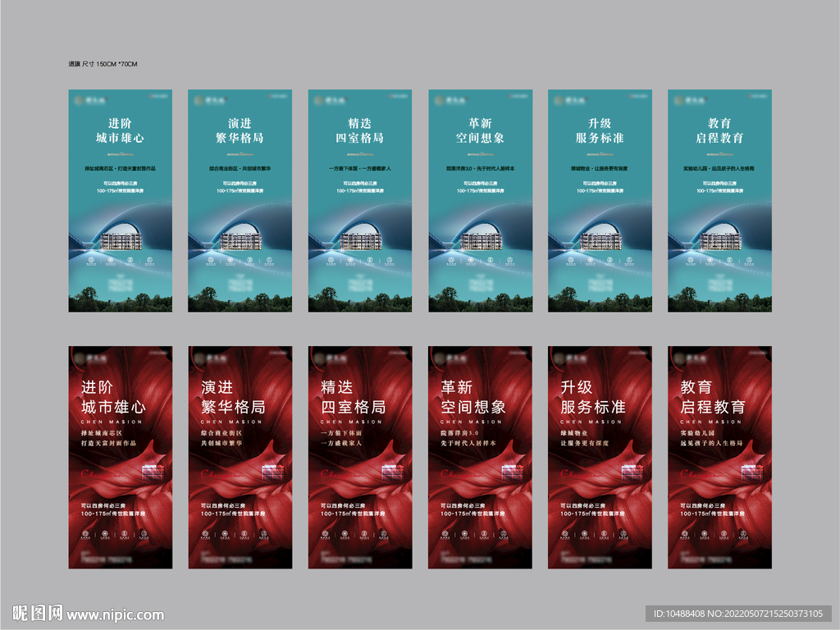This screenshot has width=840, height=630.
Task: Open the www.nipic.com link
Action: pos(115,614)
